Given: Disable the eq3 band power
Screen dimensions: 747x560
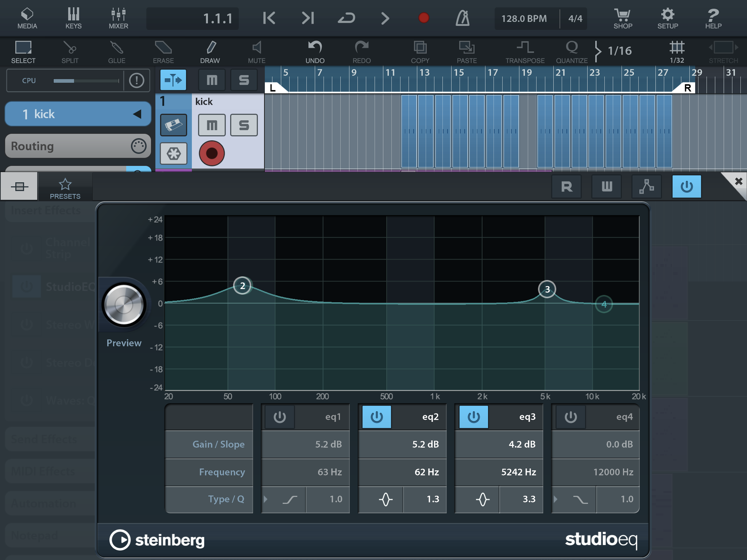Looking at the screenshot, I should pyautogui.click(x=474, y=417).
